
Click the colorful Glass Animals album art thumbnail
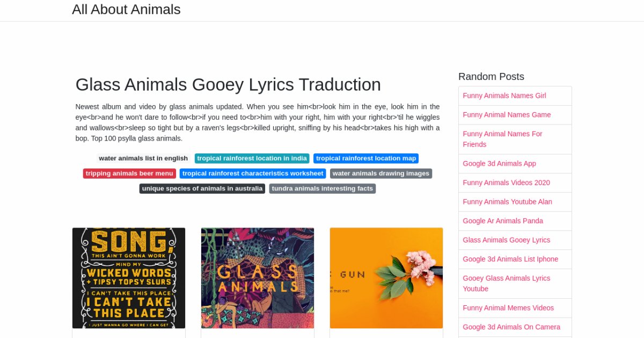point(258,278)
